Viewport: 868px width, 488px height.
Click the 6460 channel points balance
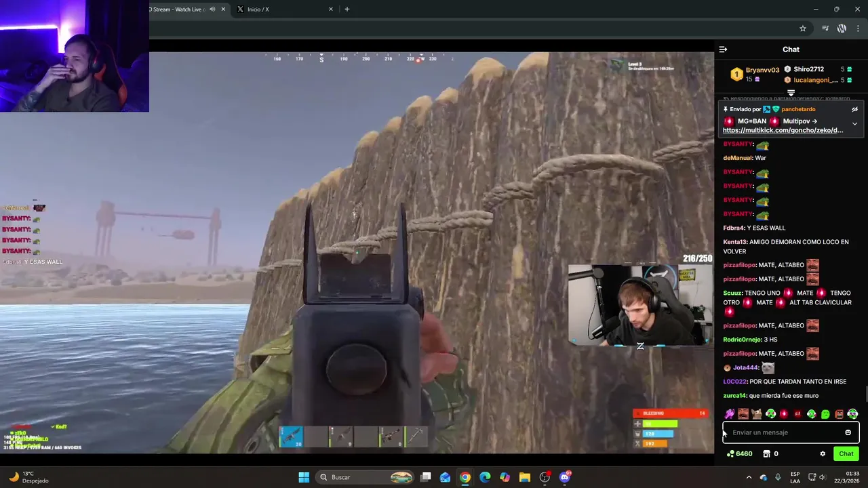coord(739,453)
